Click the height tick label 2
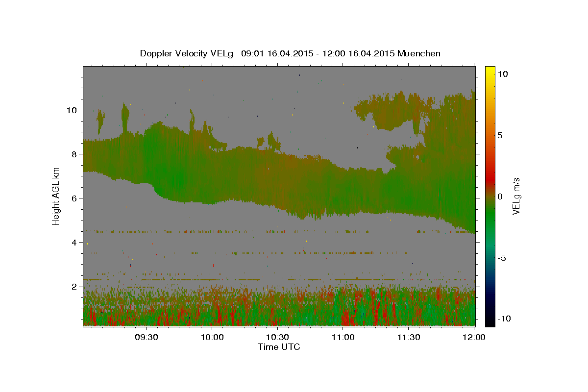Screen dimensions: 588x392 (73, 286)
